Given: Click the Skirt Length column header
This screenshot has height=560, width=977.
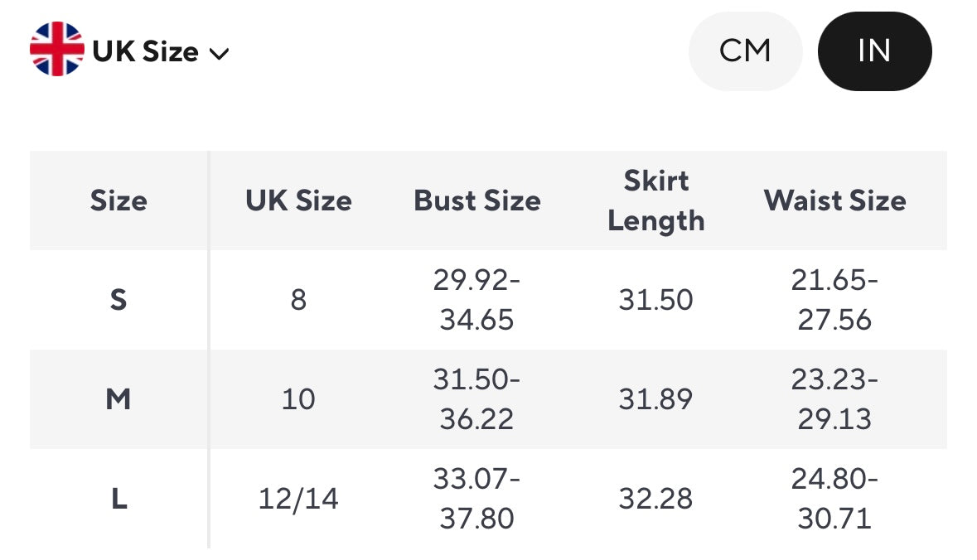Looking at the screenshot, I should 656,200.
